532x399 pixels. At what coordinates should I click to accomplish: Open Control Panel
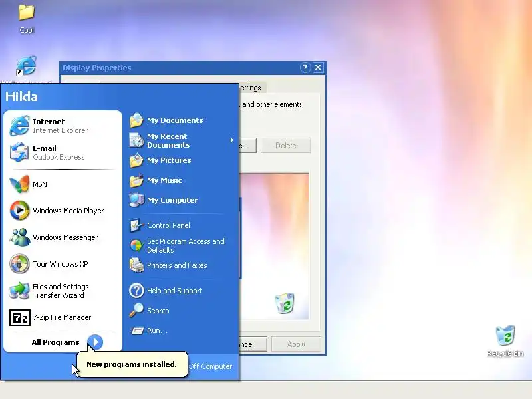pyautogui.click(x=180, y=225)
